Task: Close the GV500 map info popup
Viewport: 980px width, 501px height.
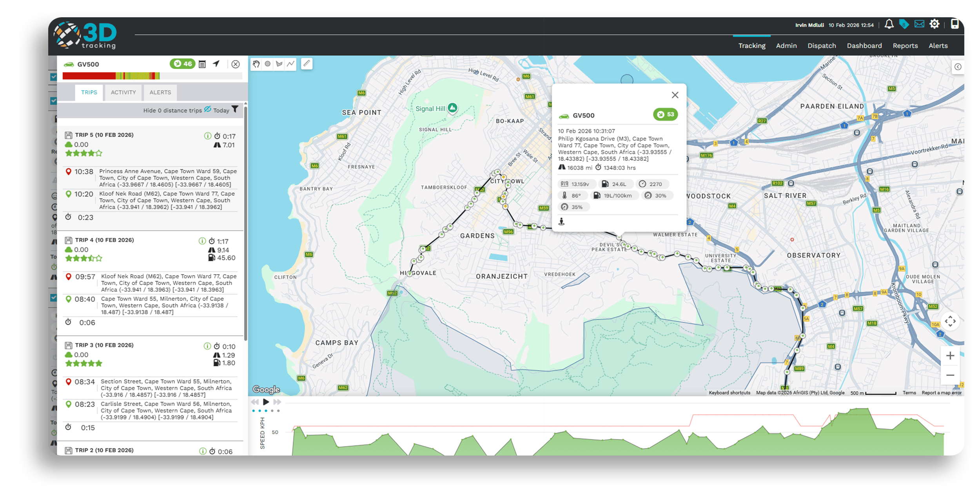Action: 675,95
